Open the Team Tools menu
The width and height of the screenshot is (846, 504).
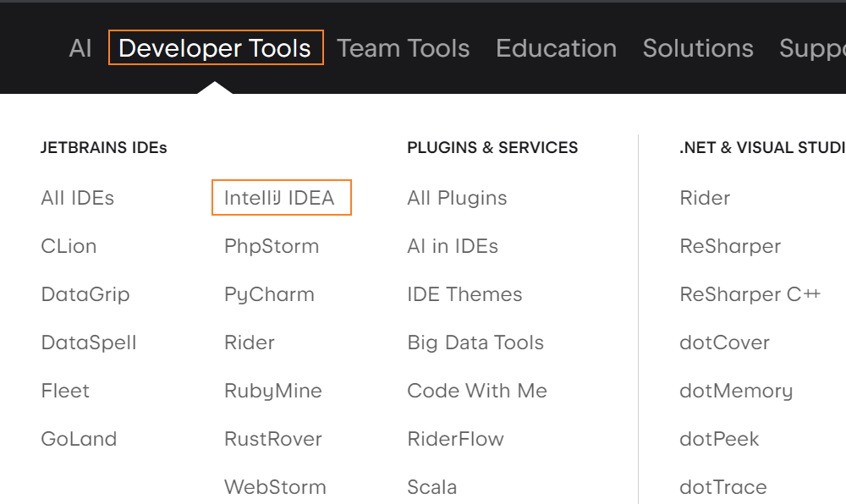pos(404,48)
